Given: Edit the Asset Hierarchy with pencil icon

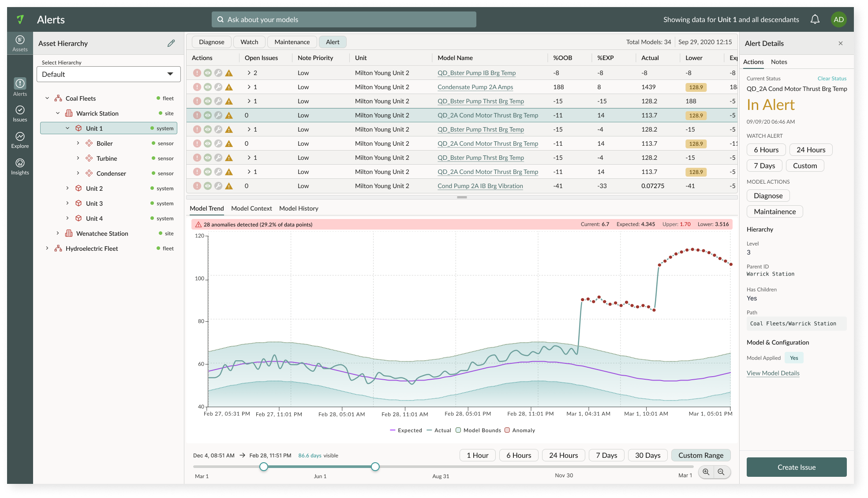Looking at the screenshot, I should [x=171, y=43].
